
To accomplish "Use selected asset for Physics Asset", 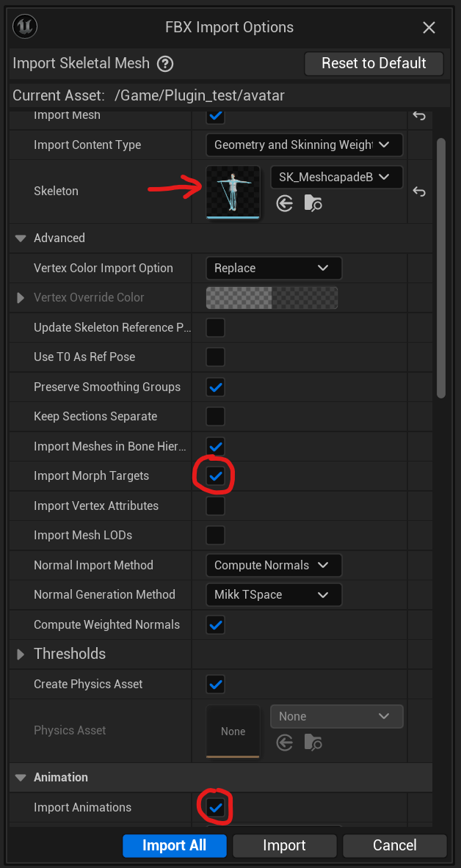I will tap(285, 743).
